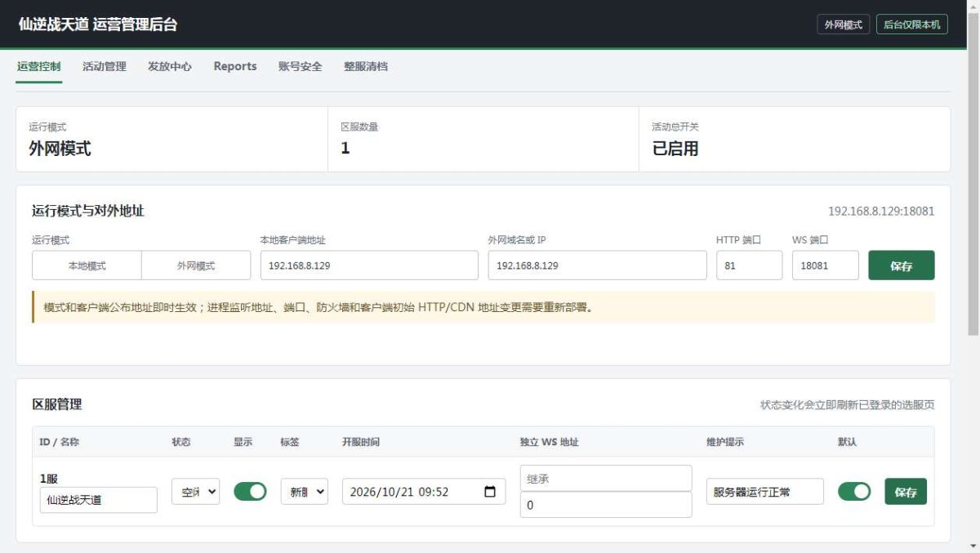Click the 活动总开关 value 已启用

[x=675, y=149]
